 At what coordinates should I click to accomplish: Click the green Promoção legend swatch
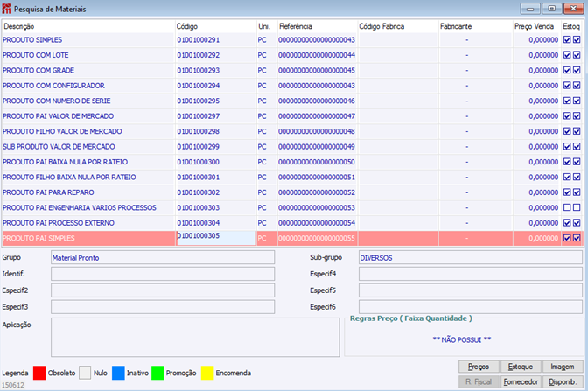point(157,373)
